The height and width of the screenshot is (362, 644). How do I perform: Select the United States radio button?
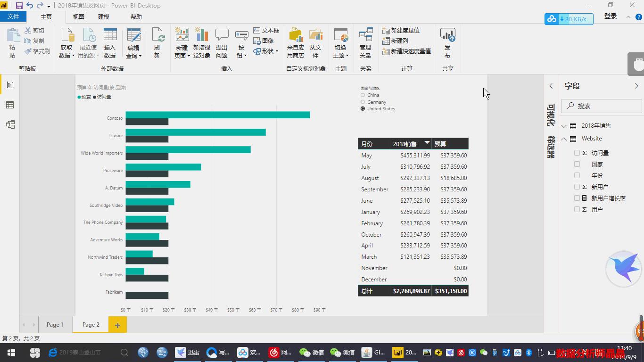coord(363,109)
